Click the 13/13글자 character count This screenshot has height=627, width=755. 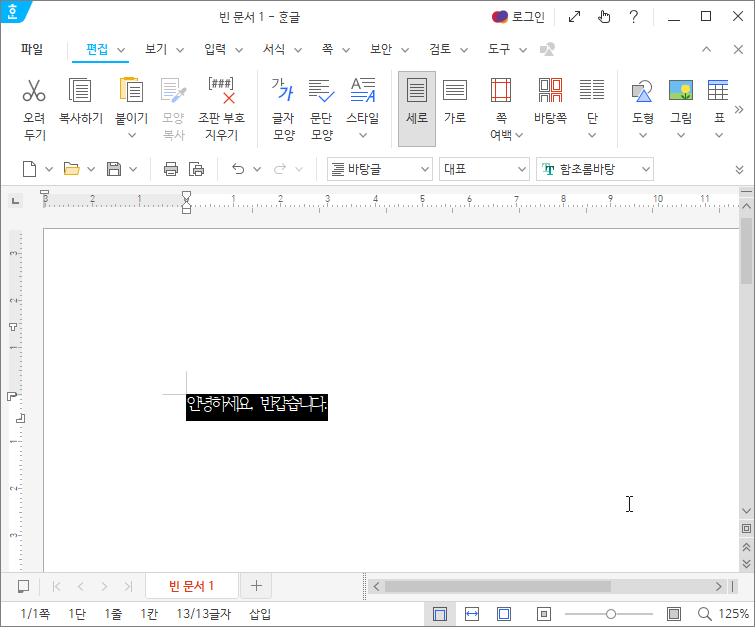coord(204,614)
